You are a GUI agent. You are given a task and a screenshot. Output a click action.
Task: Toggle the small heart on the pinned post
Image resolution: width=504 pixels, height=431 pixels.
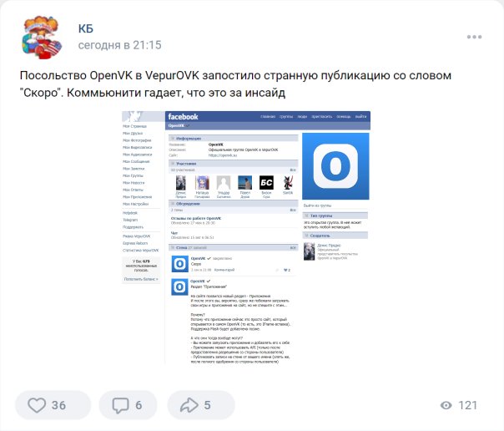tap(285, 270)
